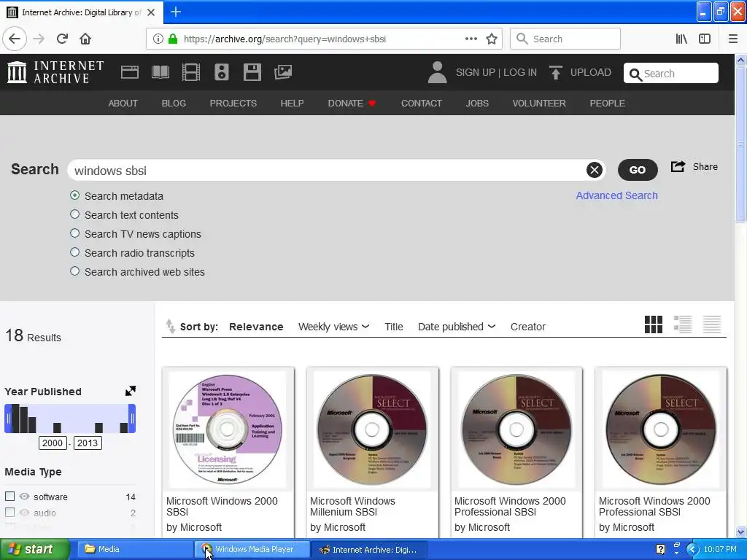747x560 pixels.
Task: Open the VOLUNTEER menu item
Action: pos(539,104)
